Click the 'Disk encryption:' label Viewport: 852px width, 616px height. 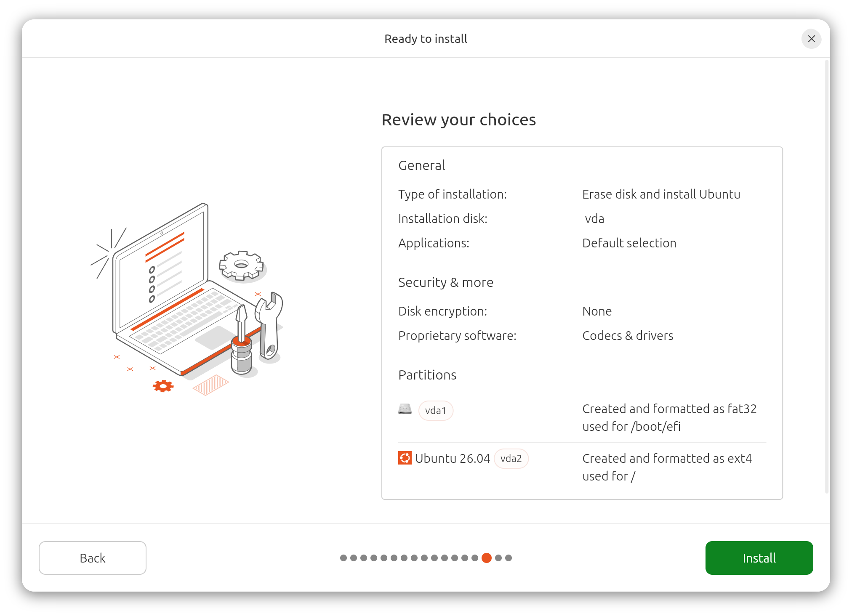click(442, 311)
